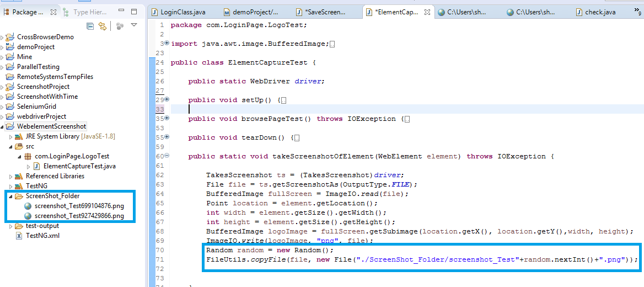
Task: Select screenshot_Test927429866.png file
Action: point(79,216)
